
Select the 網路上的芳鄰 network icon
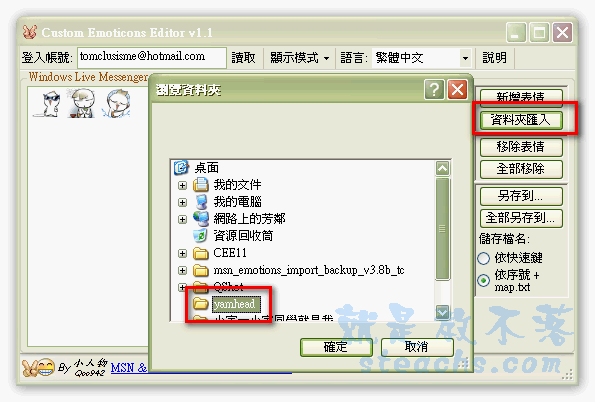[201, 219]
